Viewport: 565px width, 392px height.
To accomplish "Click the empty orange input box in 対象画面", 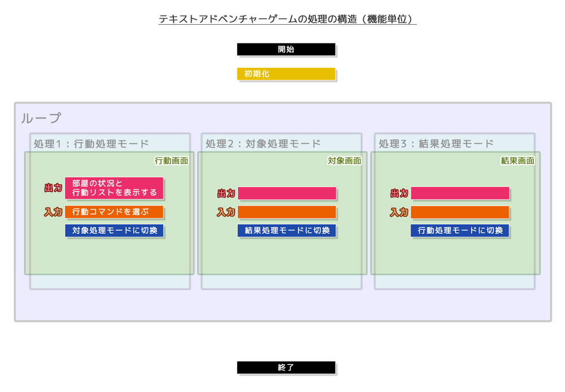I will [x=287, y=212].
